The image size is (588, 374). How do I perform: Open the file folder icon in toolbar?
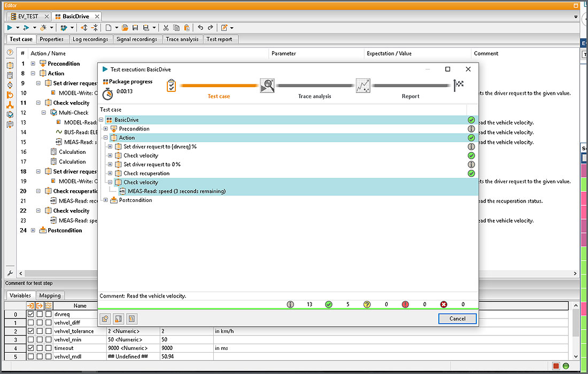125,28
